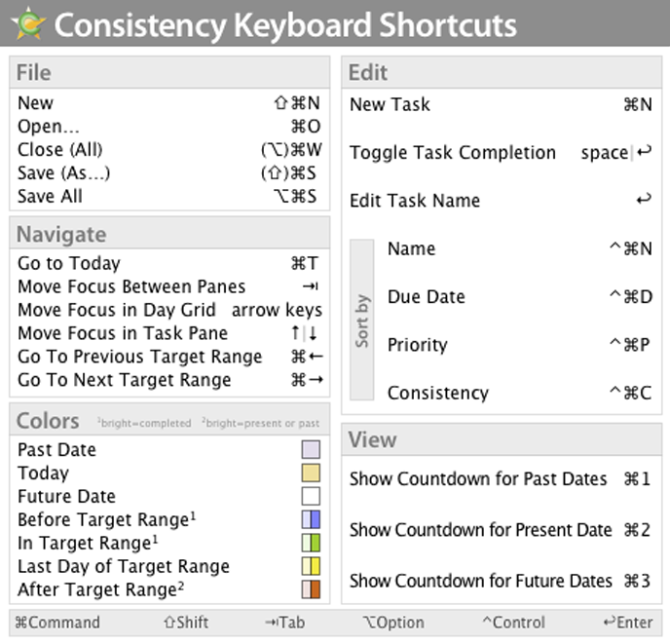Viewport: 670px width, 644px height.
Task: Select the Navigate section header
Action: [x=61, y=234]
